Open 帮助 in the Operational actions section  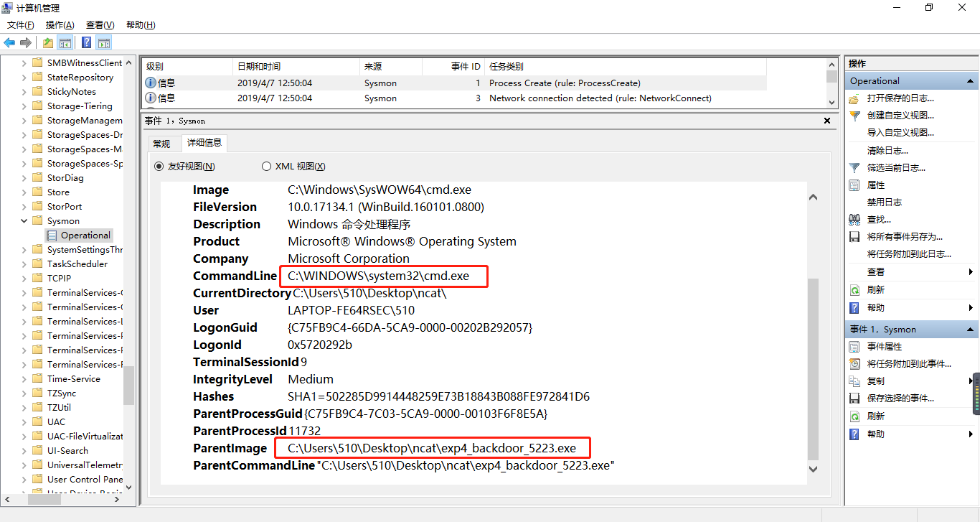876,307
